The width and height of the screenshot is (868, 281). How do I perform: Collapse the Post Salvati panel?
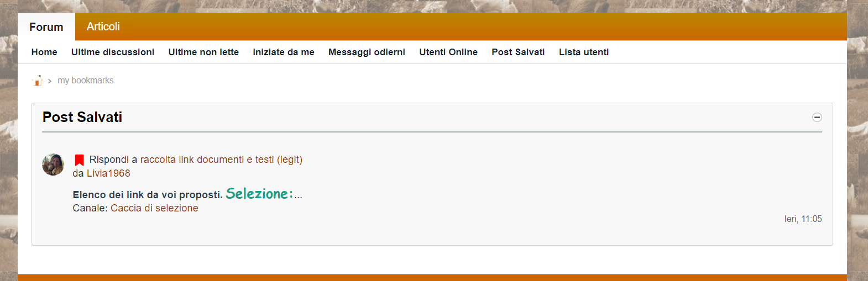(817, 117)
